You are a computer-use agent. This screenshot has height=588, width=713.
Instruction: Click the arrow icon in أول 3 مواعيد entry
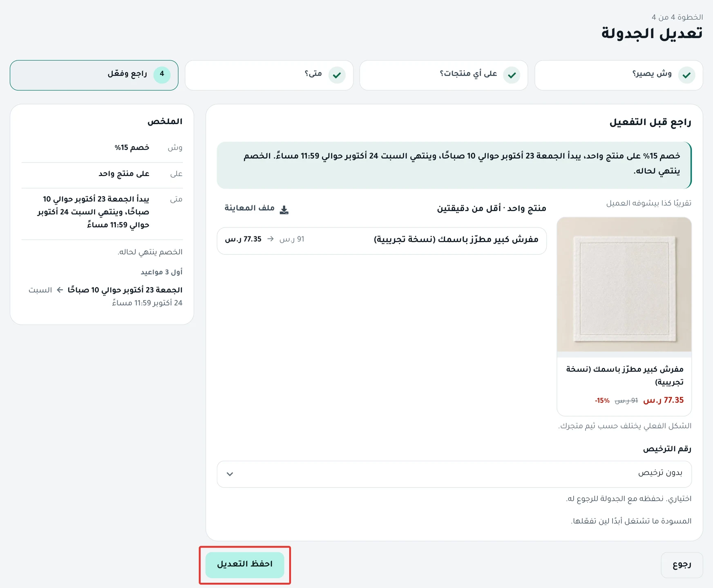[60, 290]
